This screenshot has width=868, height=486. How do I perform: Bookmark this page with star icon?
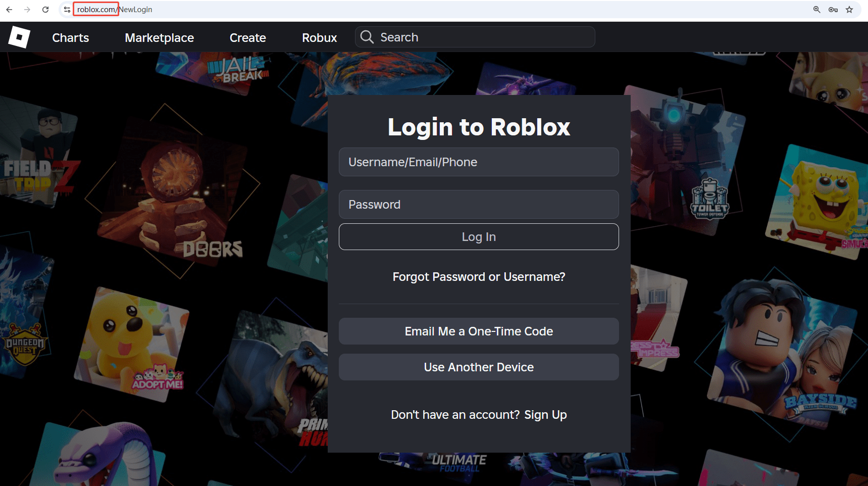click(849, 10)
